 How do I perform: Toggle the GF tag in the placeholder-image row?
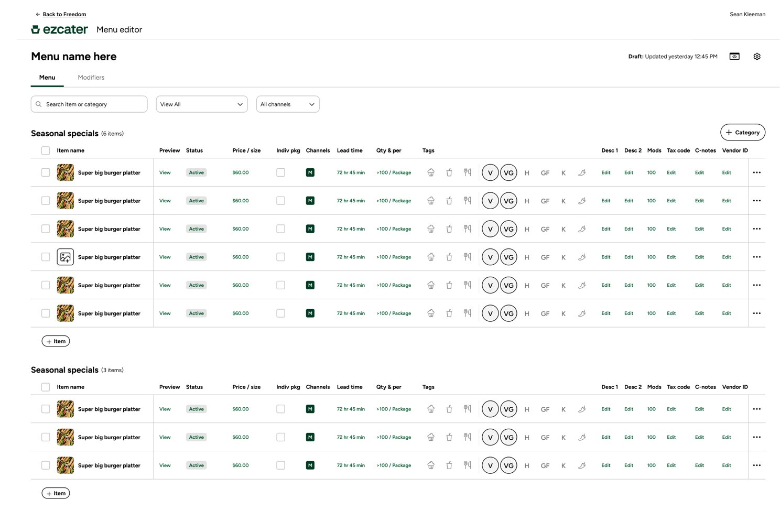[x=545, y=257]
